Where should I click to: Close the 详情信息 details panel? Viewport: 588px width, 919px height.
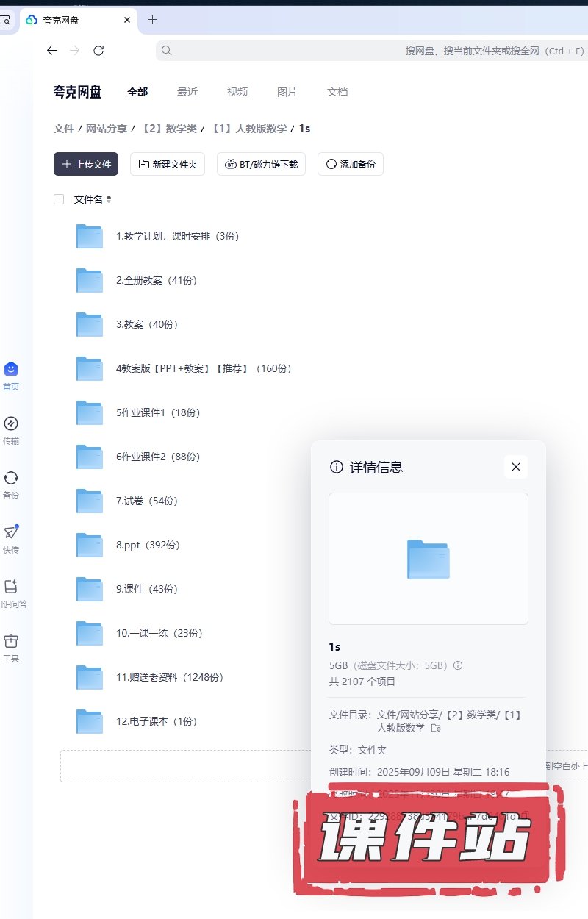point(515,467)
